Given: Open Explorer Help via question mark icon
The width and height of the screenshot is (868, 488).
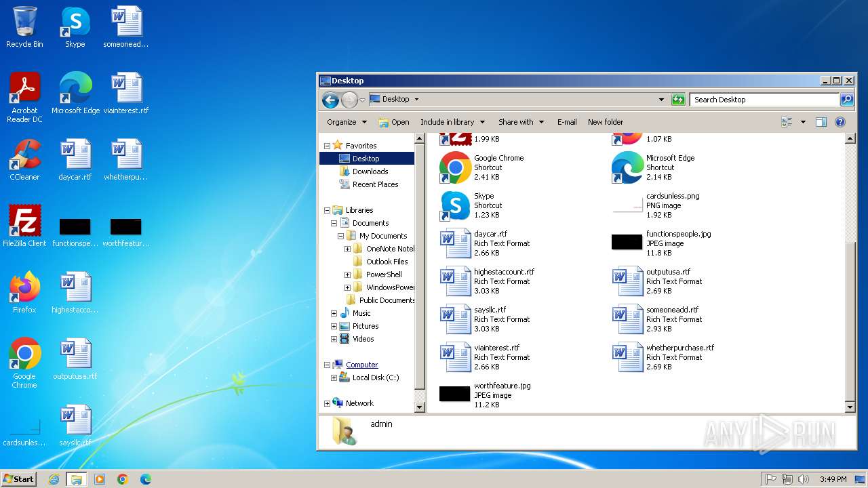Looking at the screenshot, I should click(840, 122).
